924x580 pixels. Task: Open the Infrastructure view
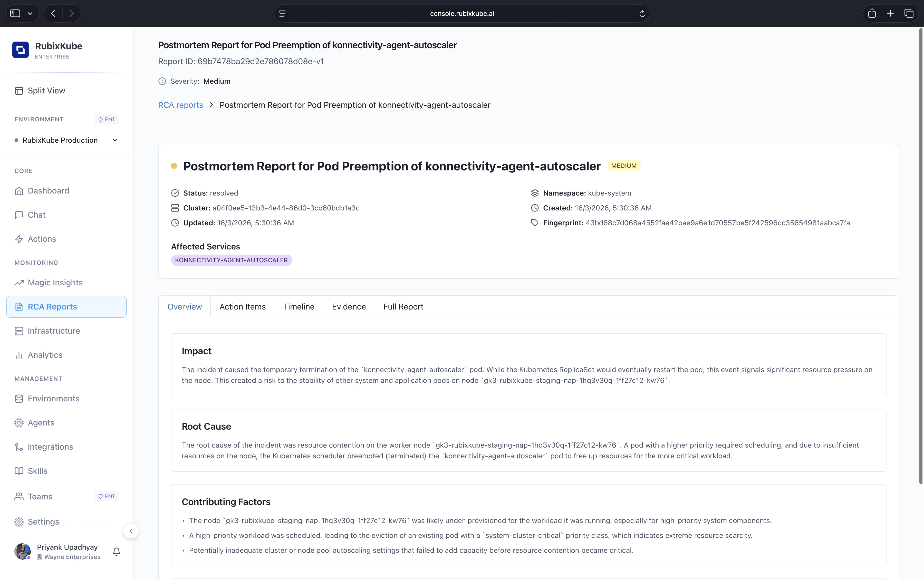pos(54,331)
